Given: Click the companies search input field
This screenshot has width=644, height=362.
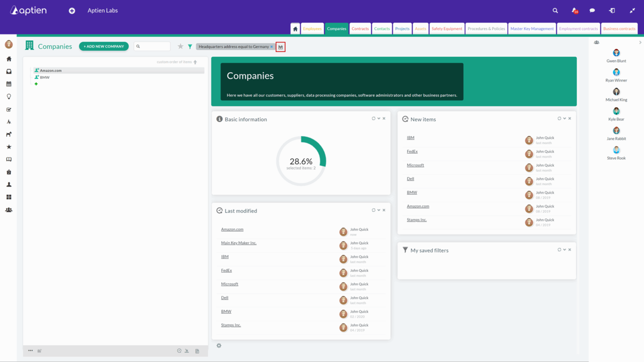Looking at the screenshot, I should [x=152, y=47].
